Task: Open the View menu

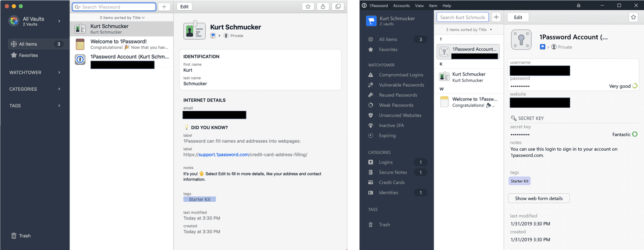Action: 419,6
